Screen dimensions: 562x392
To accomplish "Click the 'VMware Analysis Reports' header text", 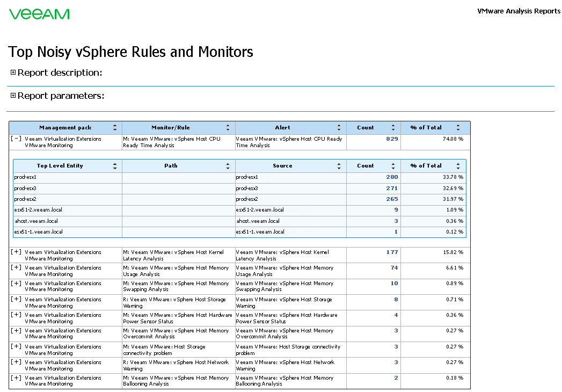I will coord(519,11).
